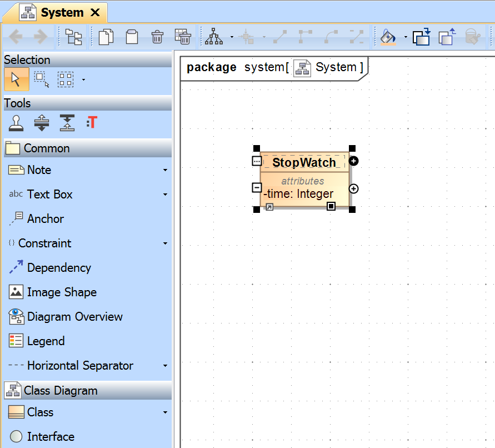The image size is (495, 448).
Task: Open the Constraint dropdown arrow
Action: tap(165, 244)
